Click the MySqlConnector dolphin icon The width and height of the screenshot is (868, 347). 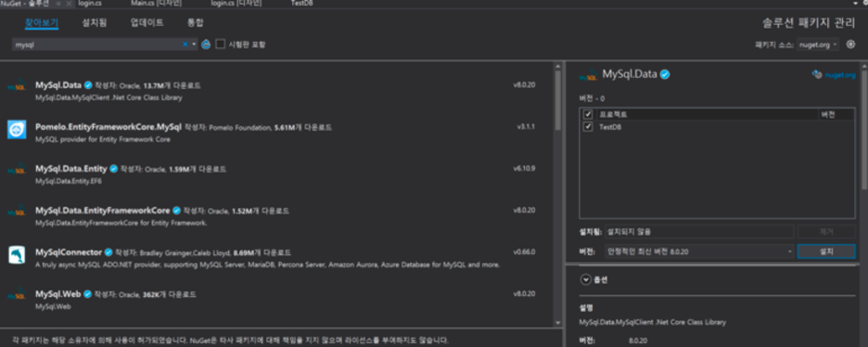pyautogui.click(x=17, y=254)
